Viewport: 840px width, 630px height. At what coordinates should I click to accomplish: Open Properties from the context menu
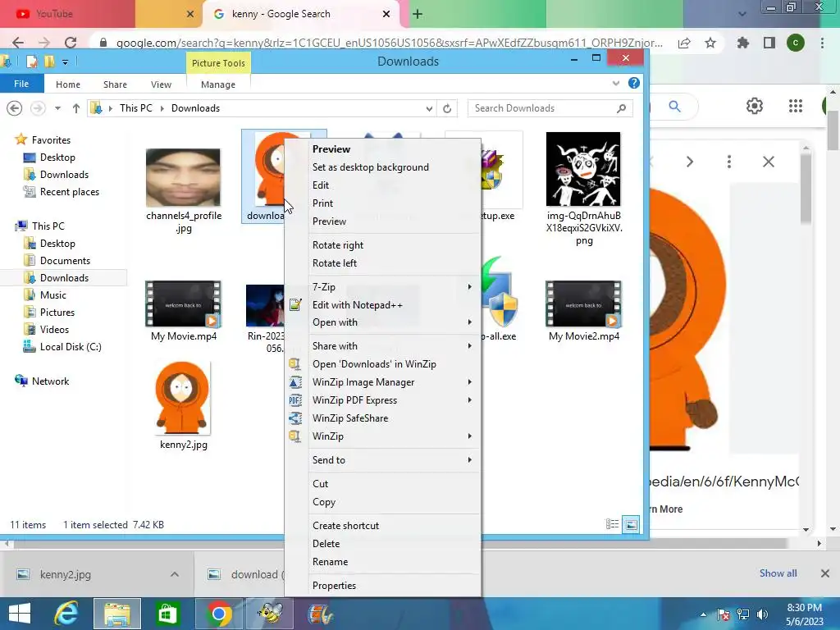(x=334, y=586)
